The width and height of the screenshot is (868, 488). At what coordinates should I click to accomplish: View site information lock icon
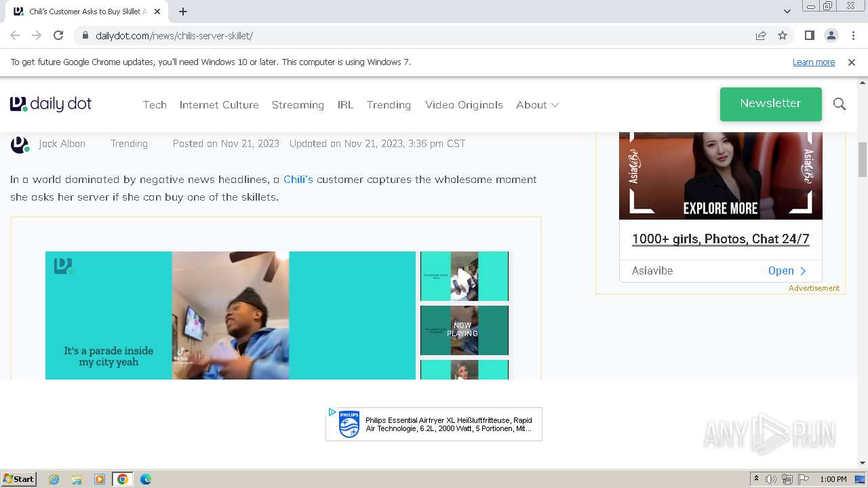click(85, 35)
